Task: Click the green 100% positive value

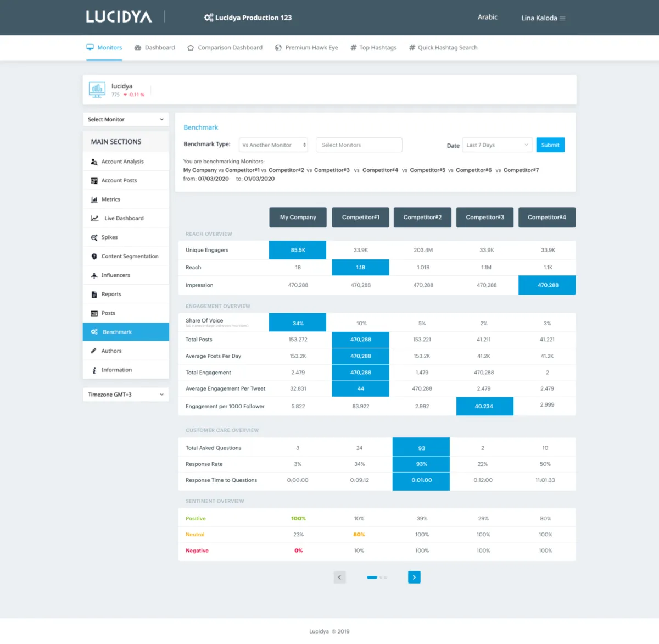Action: pyautogui.click(x=298, y=519)
